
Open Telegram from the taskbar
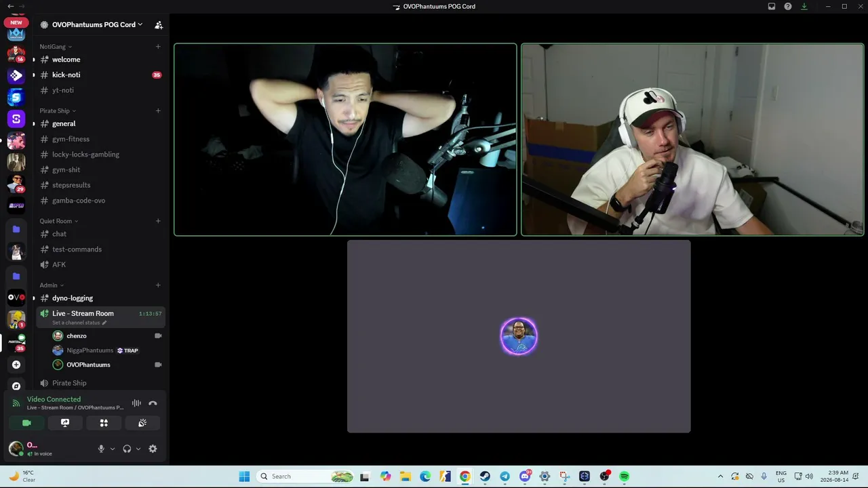pyautogui.click(x=505, y=476)
